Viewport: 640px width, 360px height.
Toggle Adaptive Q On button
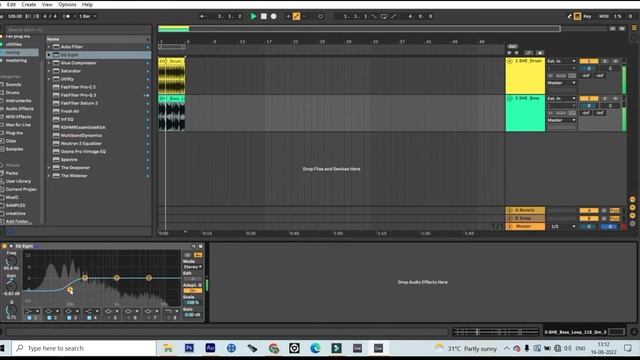point(193,291)
